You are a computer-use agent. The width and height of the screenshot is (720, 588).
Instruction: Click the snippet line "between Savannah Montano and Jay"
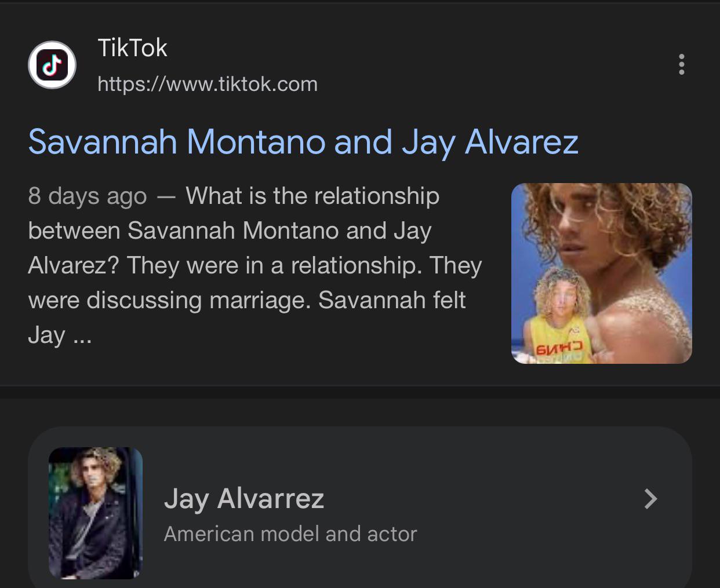coord(230,231)
